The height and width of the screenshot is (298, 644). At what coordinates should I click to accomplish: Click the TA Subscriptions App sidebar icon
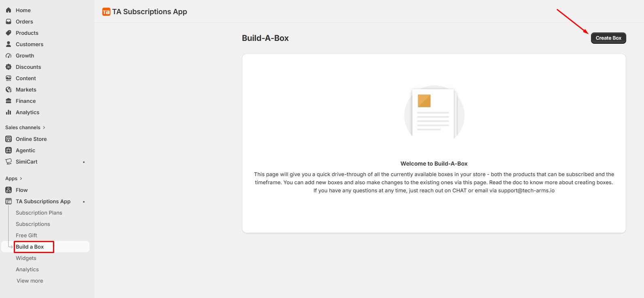pos(8,201)
